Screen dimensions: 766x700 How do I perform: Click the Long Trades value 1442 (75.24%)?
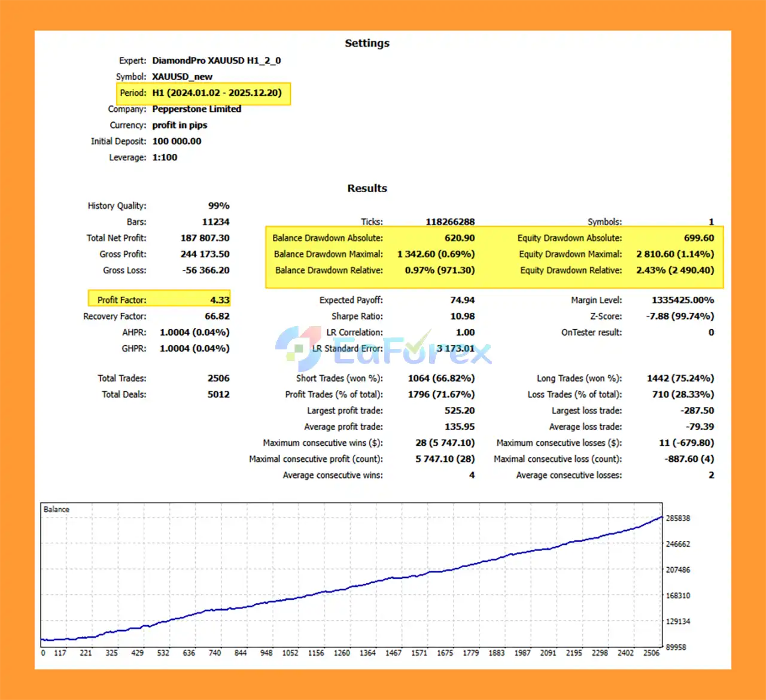(x=680, y=378)
